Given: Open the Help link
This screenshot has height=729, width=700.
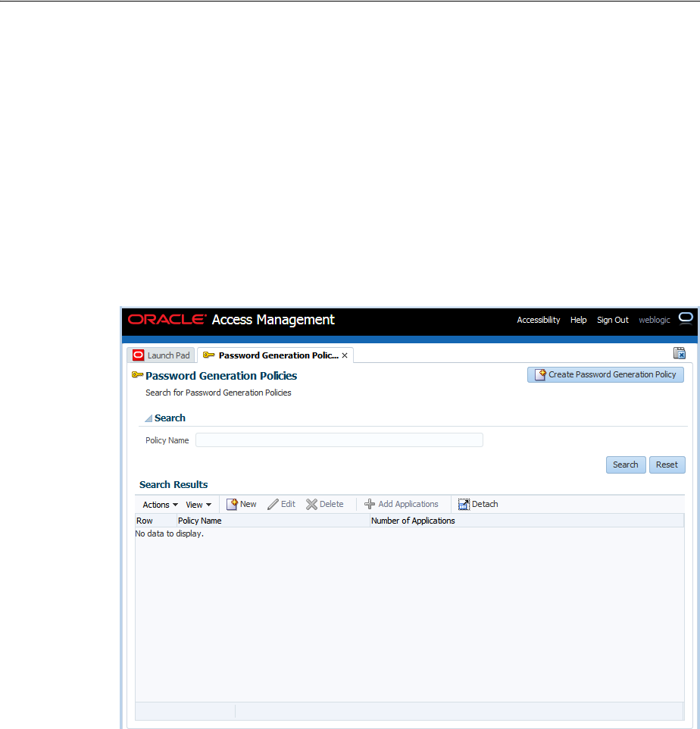Looking at the screenshot, I should point(578,320).
